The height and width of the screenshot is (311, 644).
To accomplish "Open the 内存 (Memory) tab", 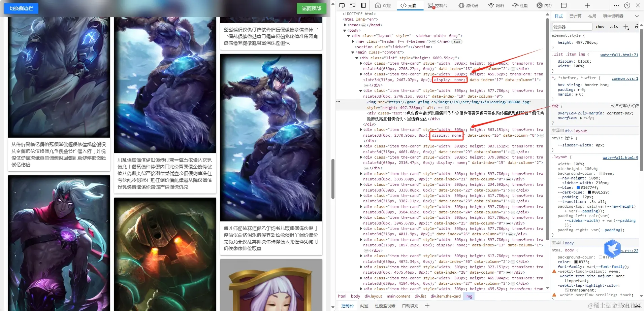I will 544,5.
